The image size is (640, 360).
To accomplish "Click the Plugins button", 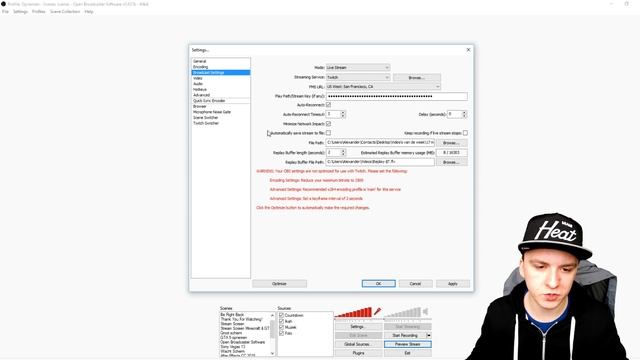I will (x=358, y=353).
